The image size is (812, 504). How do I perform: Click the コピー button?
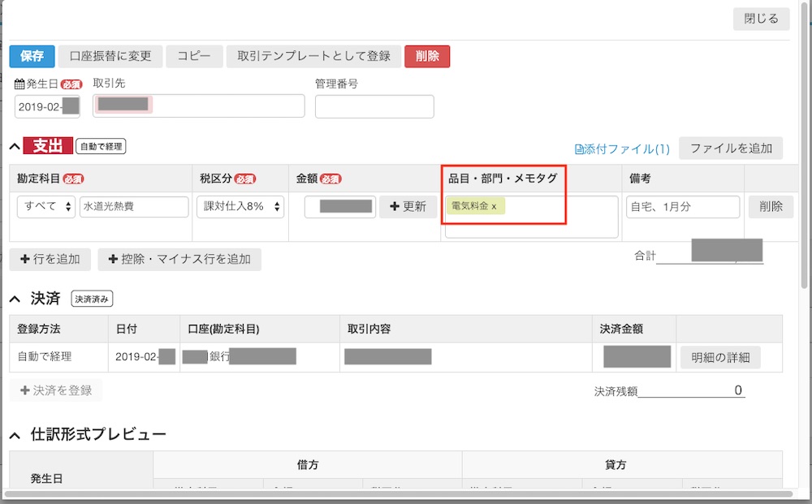point(194,56)
